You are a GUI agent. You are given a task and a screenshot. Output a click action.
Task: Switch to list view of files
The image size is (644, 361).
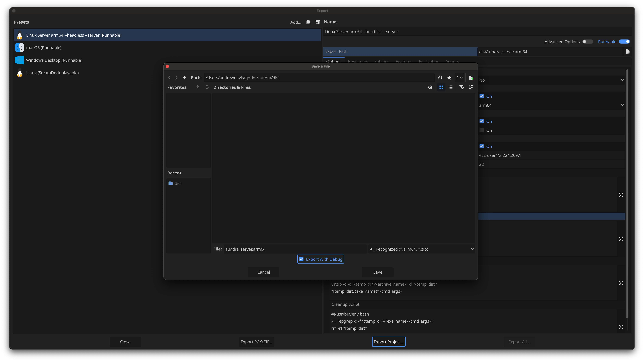(450, 87)
